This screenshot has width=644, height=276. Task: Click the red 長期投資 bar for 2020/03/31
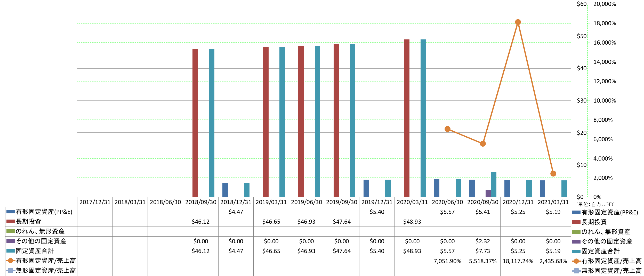[407, 118]
